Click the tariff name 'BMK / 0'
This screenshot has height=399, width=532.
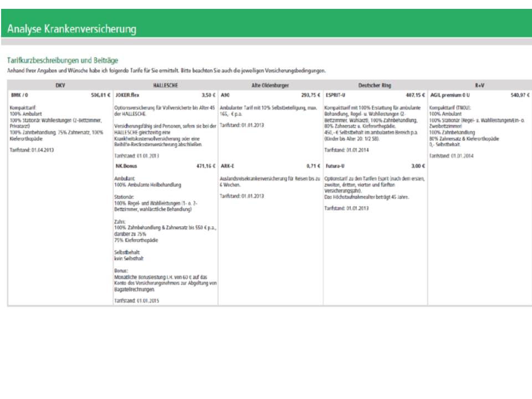point(19,95)
